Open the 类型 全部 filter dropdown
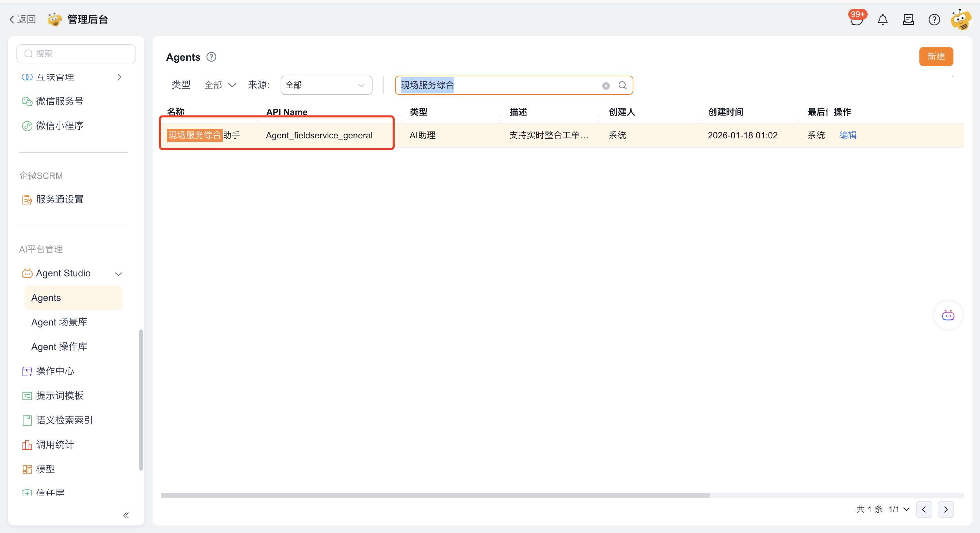This screenshot has width=980, height=533. pos(220,85)
